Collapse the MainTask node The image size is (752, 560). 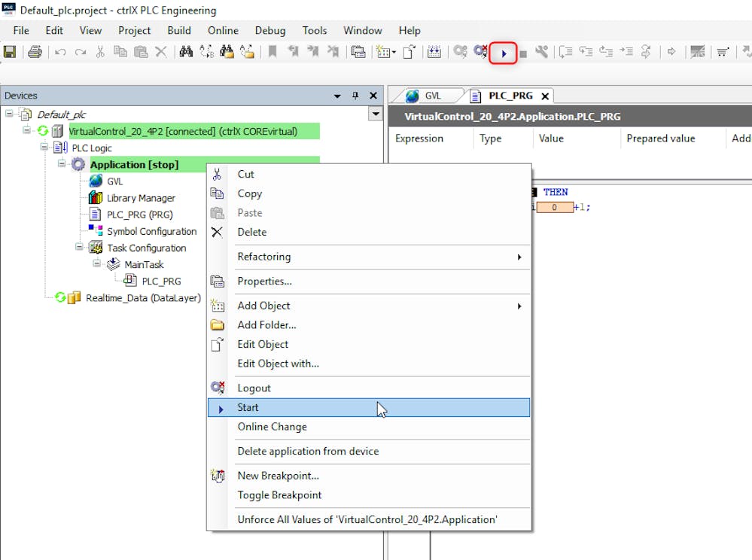(x=96, y=263)
